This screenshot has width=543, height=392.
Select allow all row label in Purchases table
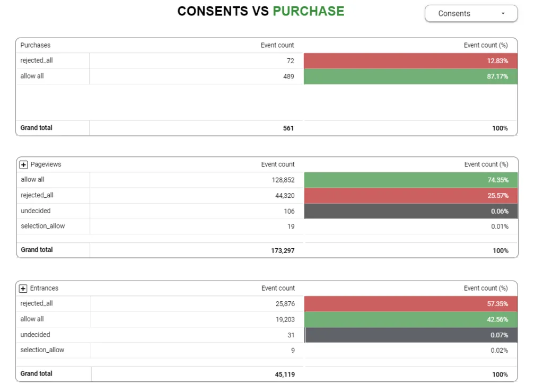pyautogui.click(x=32, y=76)
